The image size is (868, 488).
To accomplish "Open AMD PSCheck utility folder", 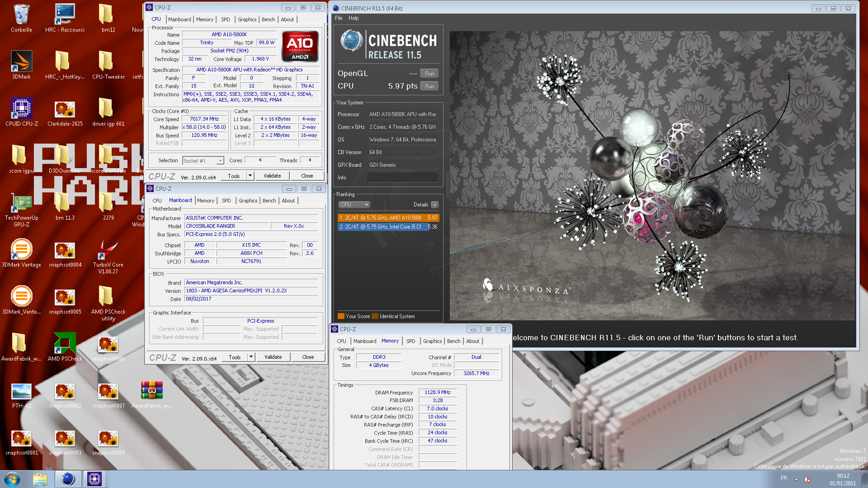I will coord(108,304).
